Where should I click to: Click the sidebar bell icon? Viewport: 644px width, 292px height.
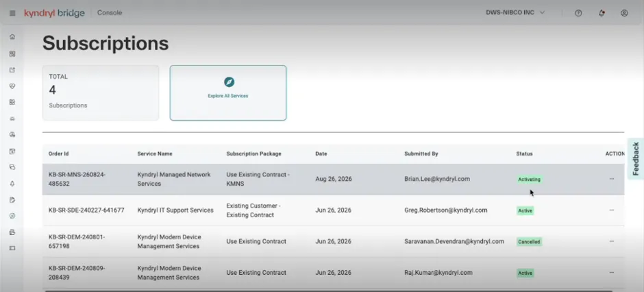(x=12, y=184)
